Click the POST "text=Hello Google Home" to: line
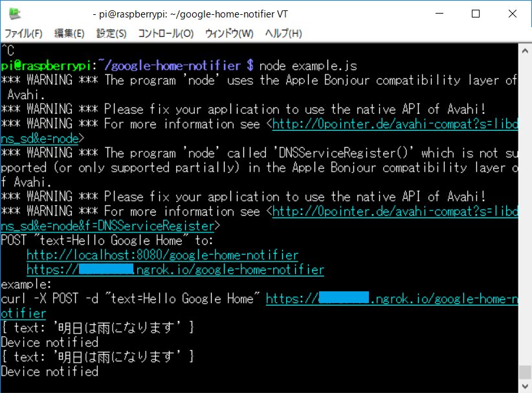 107,240
